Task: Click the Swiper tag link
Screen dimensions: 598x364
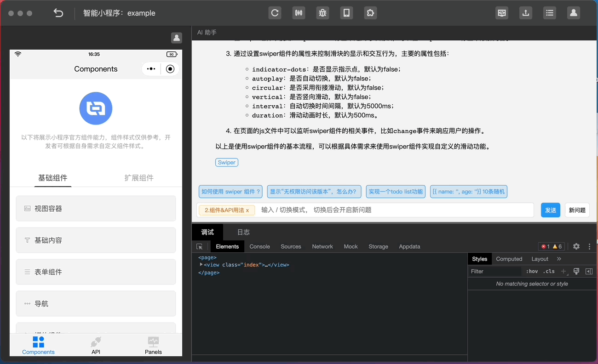Action: [227, 162]
